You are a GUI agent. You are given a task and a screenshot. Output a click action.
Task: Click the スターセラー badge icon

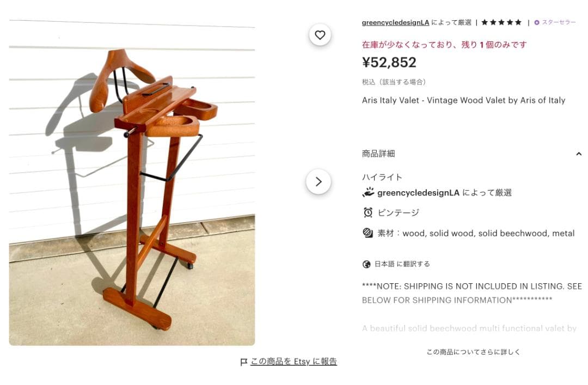pyautogui.click(x=537, y=22)
